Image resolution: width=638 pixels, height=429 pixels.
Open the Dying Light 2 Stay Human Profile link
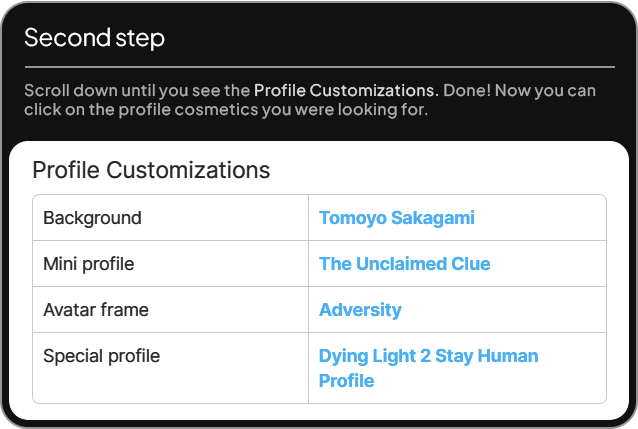[428, 368]
